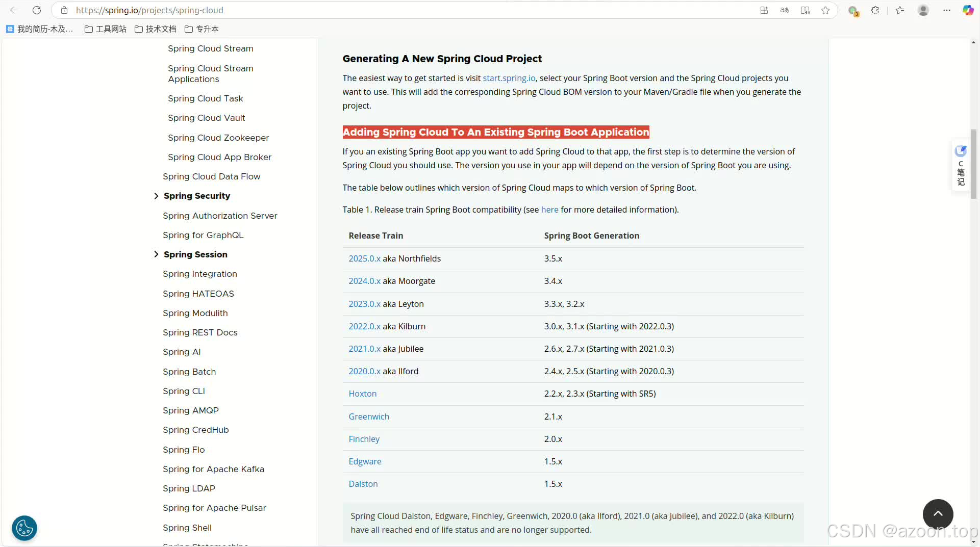Image resolution: width=980 pixels, height=547 pixels.
Task: Open Spring for Apache Kafka item
Action: tap(213, 469)
